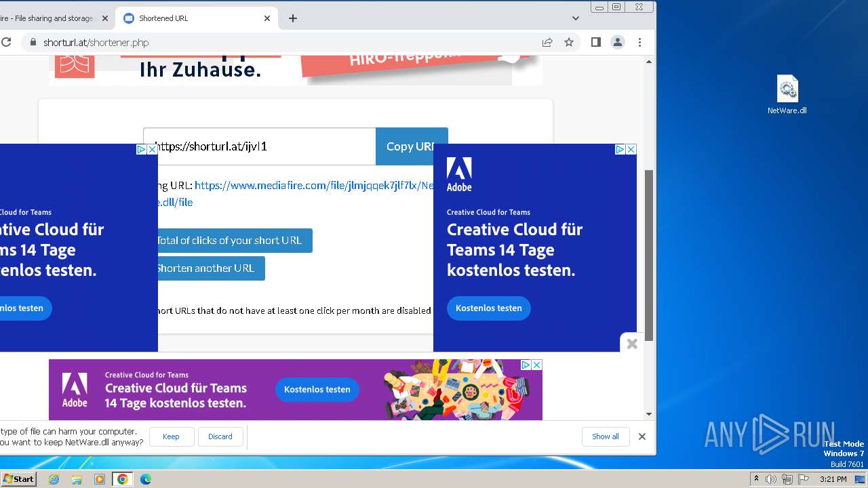Click AdChoices icon on right Adobe ad
The width and height of the screenshot is (868, 488).
[620, 149]
